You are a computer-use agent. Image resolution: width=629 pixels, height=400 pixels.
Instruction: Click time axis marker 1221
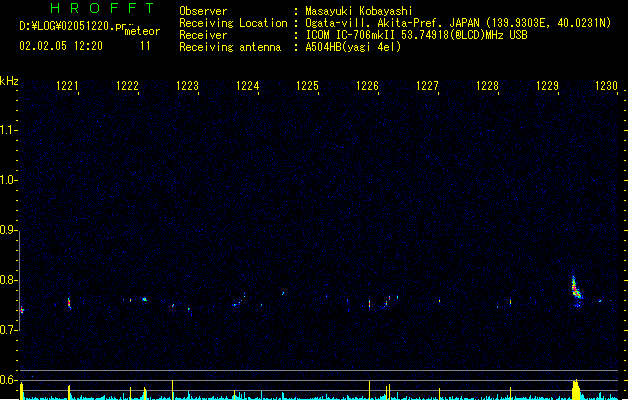point(67,86)
